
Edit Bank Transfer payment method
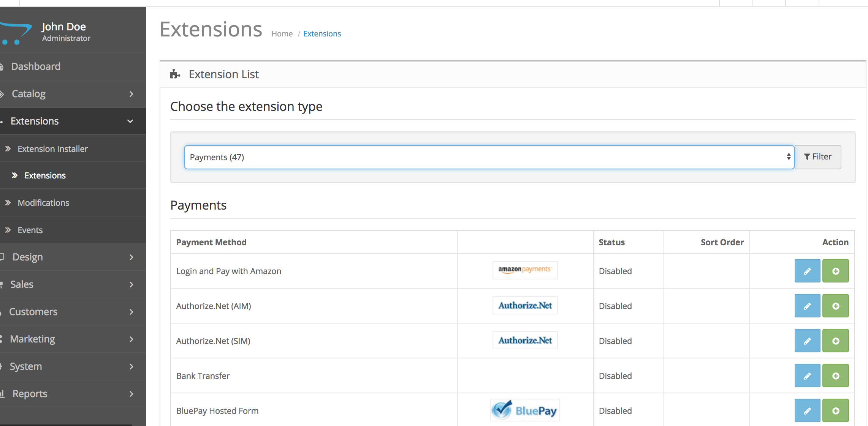pyautogui.click(x=807, y=376)
